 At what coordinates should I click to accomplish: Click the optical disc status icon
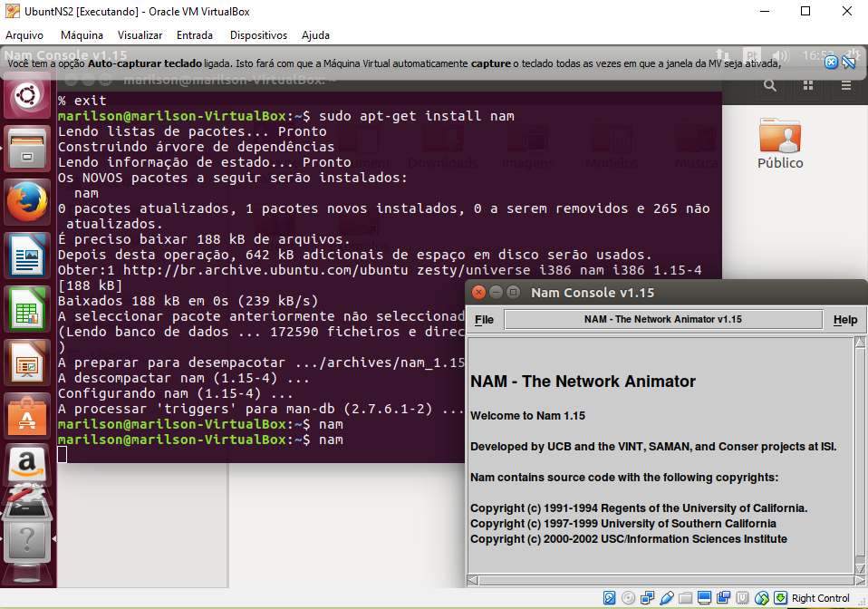click(628, 598)
